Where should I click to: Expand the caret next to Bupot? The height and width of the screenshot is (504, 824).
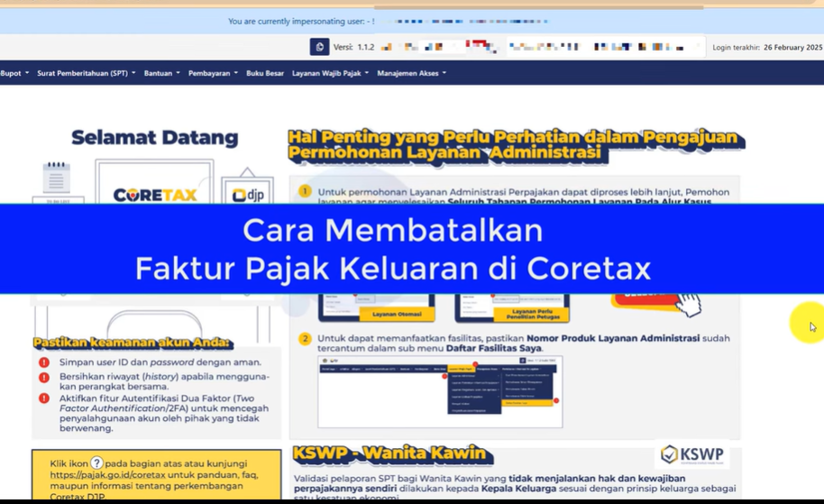[27, 73]
